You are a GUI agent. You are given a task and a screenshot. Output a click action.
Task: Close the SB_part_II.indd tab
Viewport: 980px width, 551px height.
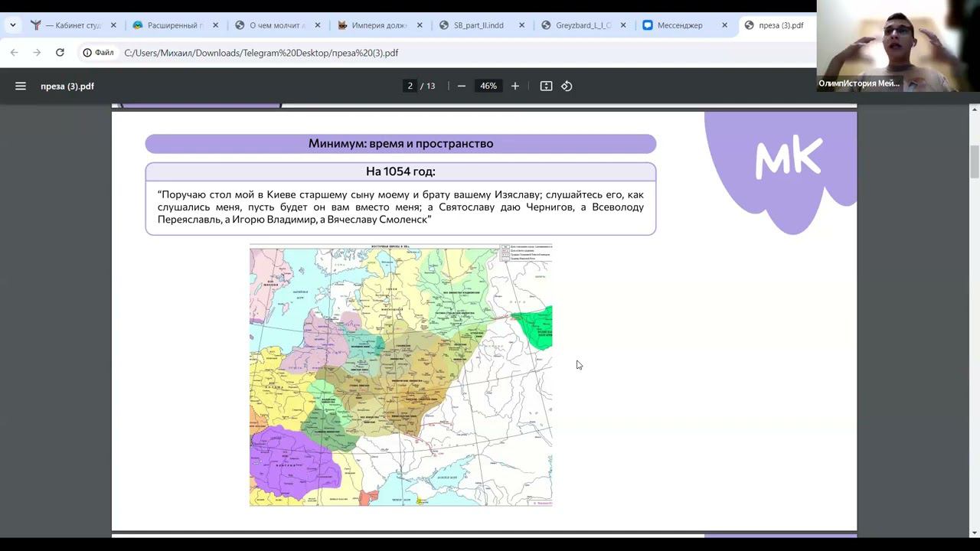[522, 25]
